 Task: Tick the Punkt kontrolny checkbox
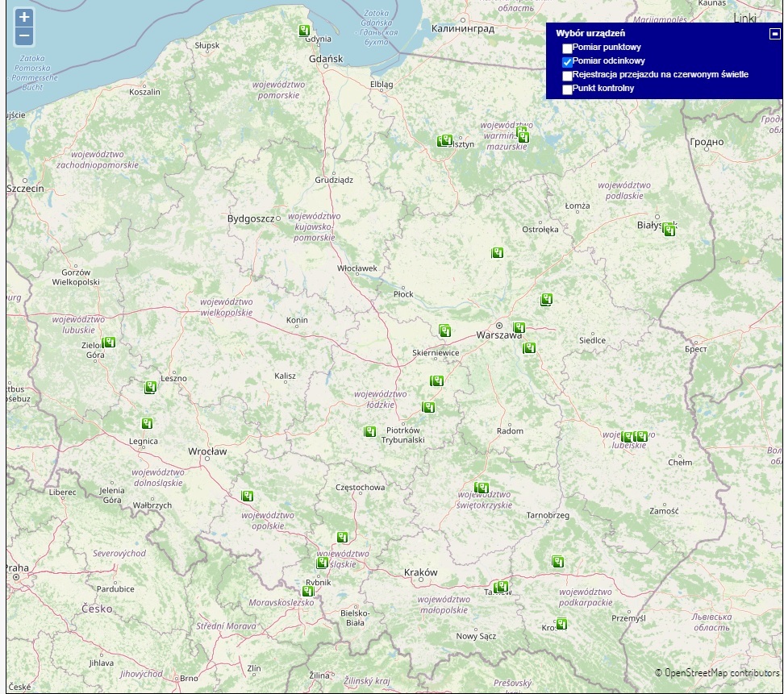[x=567, y=89]
